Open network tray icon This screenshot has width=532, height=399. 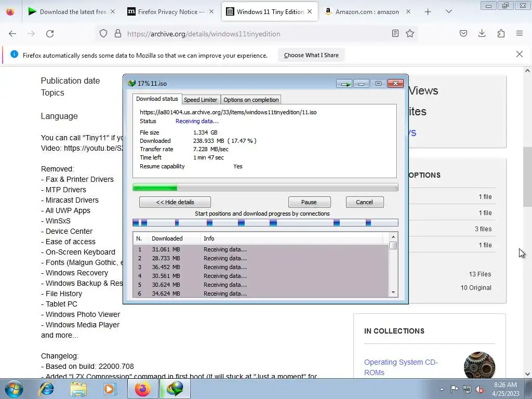467,389
